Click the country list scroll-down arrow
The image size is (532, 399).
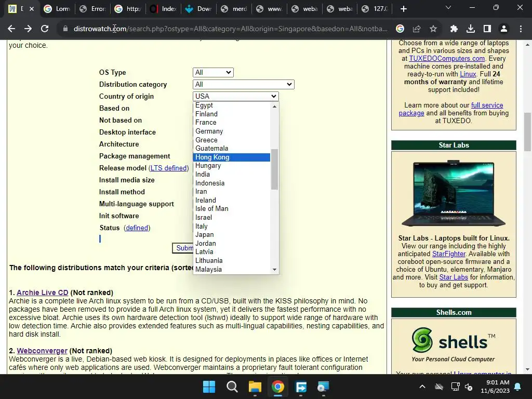(274, 270)
